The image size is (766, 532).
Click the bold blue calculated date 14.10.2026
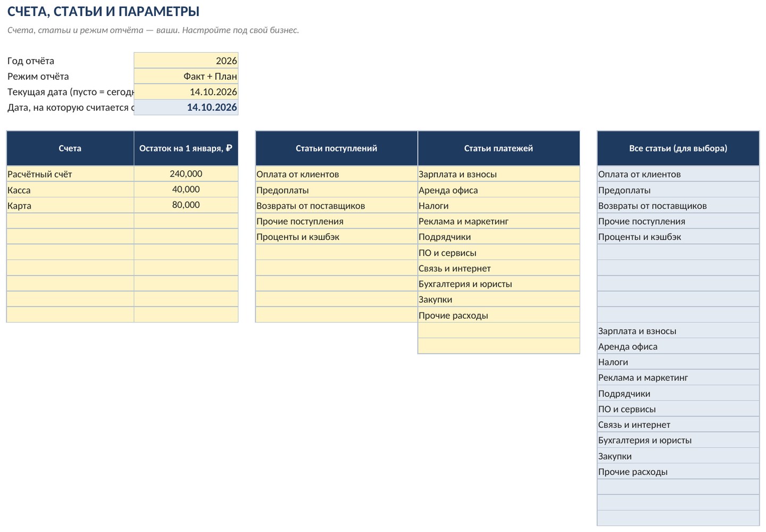coord(186,107)
